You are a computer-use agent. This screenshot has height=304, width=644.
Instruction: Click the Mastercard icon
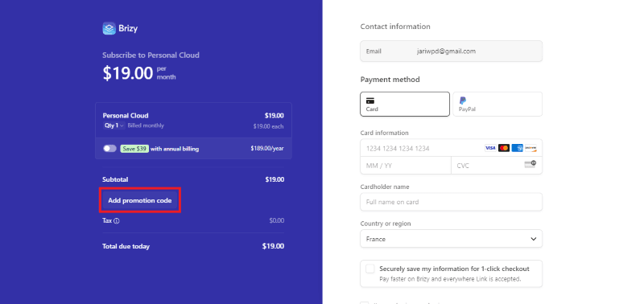coord(504,148)
